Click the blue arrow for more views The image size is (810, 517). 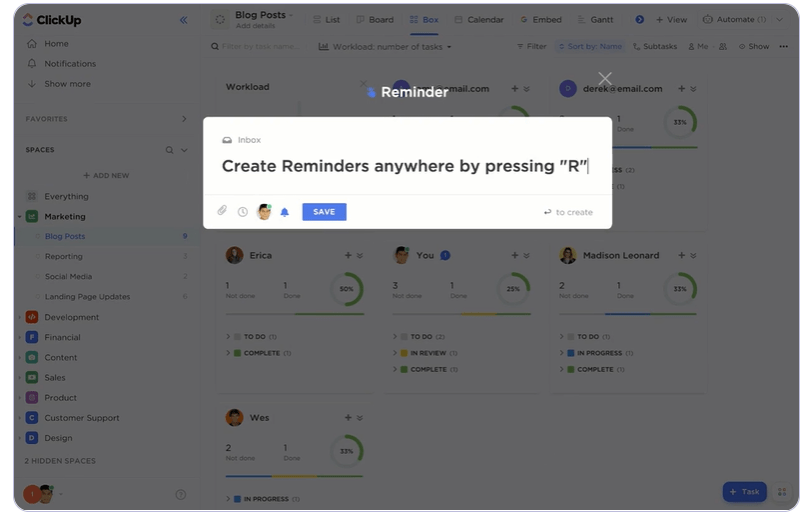pos(640,20)
